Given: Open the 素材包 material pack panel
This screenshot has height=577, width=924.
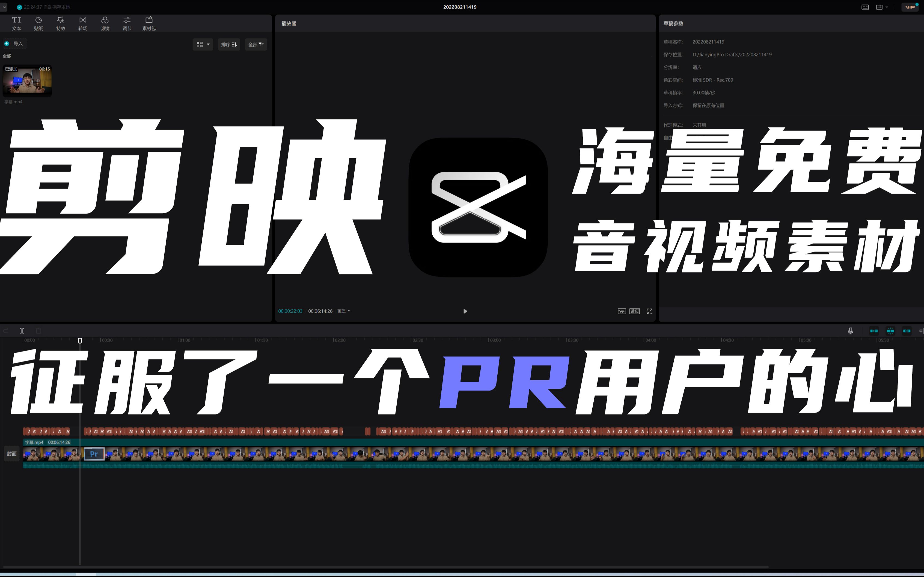Looking at the screenshot, I should (149, 23).
